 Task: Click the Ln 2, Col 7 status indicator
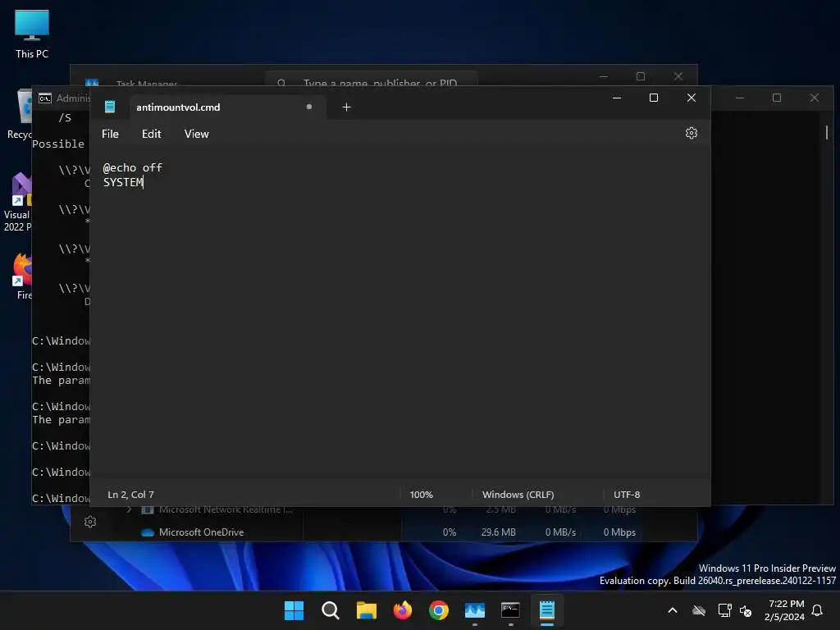(x=130, y=495)
